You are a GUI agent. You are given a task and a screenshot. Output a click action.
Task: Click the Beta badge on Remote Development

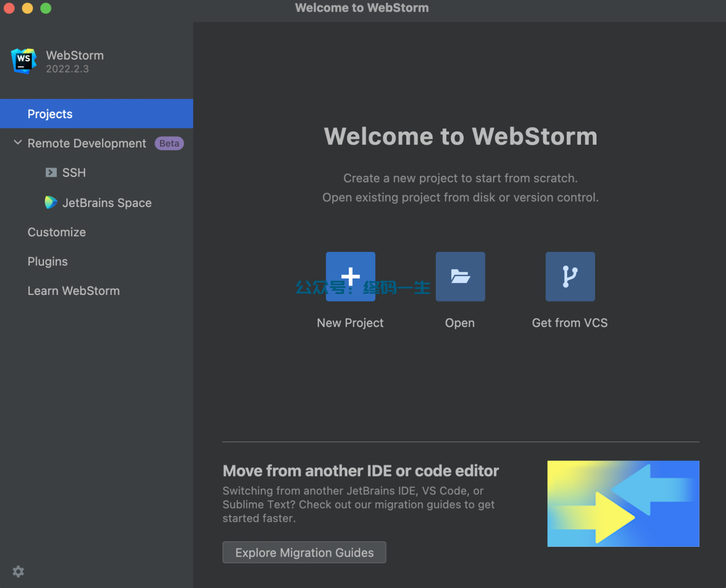tap(169, 143)
